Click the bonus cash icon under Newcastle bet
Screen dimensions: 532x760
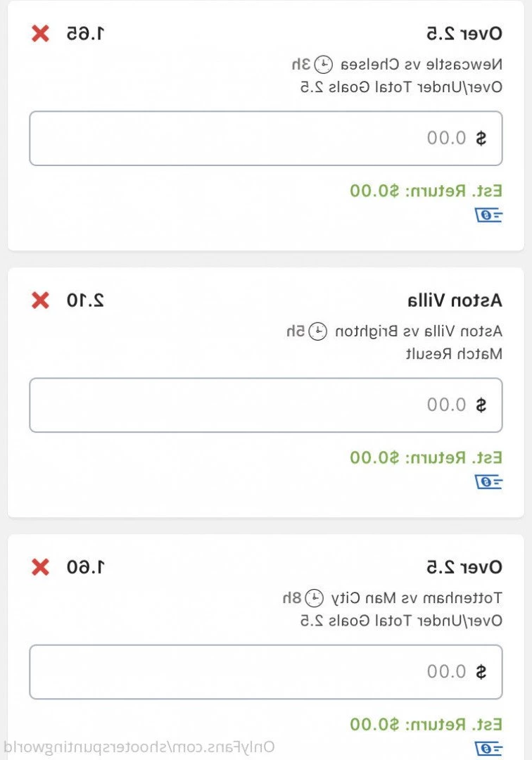tap(488, 215)
